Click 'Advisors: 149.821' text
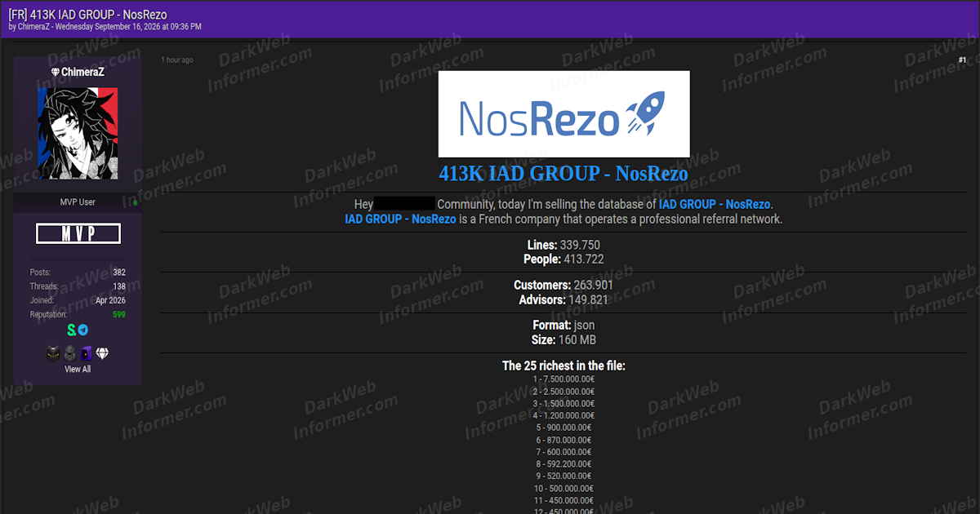 click(x=563, y=300)
